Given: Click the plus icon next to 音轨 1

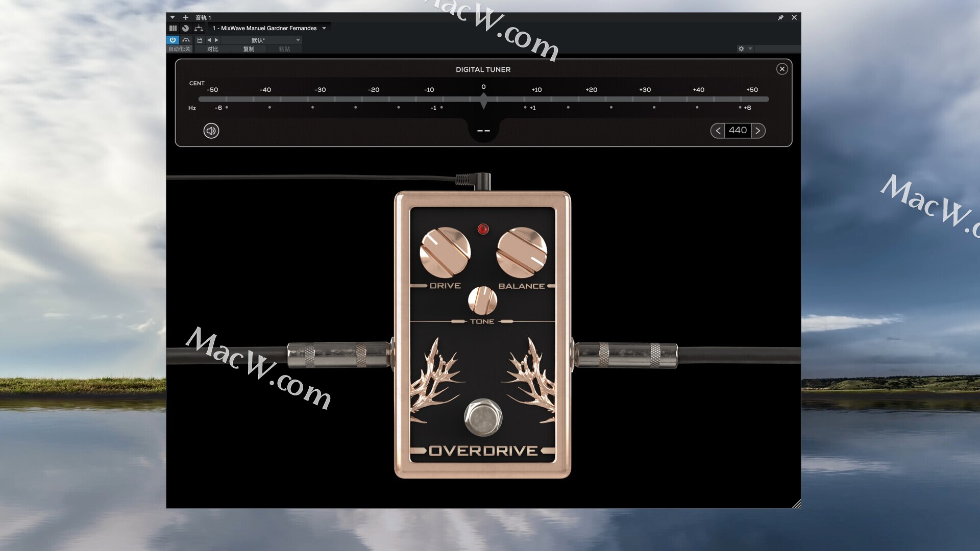Looking at the screenshot, I should click(x=186, y=17).
